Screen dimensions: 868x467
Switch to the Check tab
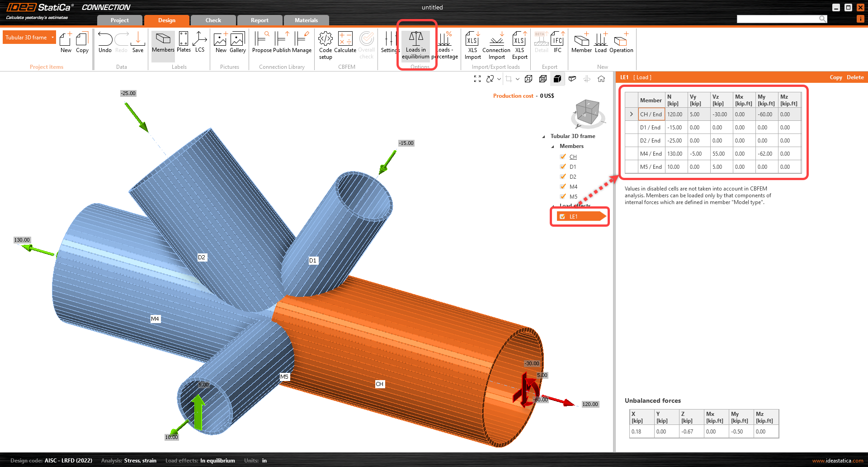(x=213, y=20)
